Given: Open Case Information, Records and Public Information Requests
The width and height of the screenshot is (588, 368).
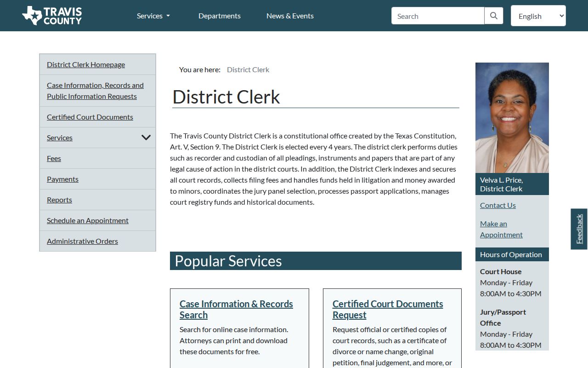Looking at the screenshot, I should (x=95, y=91).
